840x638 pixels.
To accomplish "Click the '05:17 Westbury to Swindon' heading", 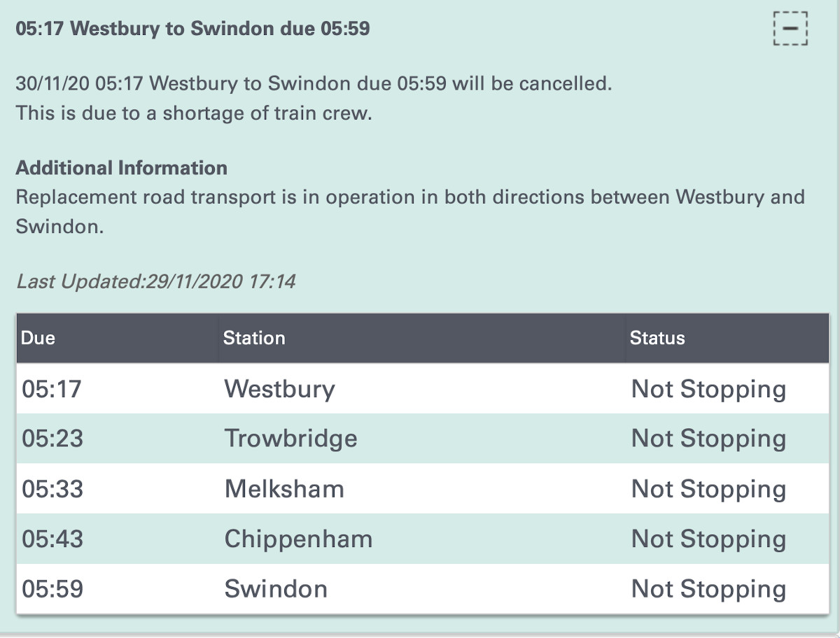I will pyautogui.click(x=192, y=29).
